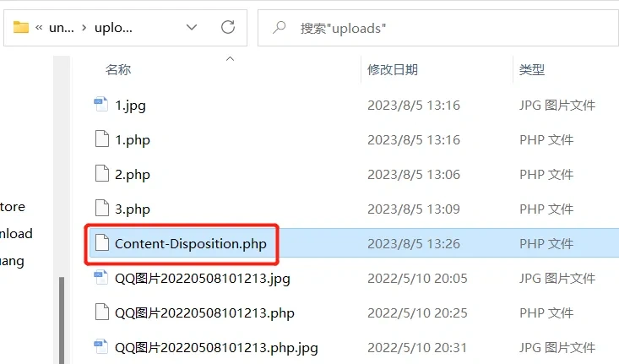Image resolution: width=619 pixels, height=364 pixels.
Task: Select the 1.php file icon
Action: coord(102,139)
